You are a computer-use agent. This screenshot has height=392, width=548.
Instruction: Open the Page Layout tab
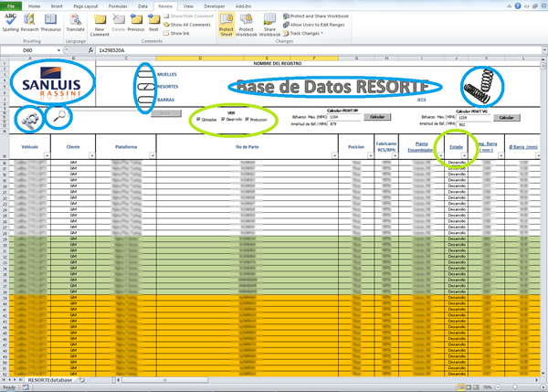pyautogui.click(x=86, y=6)
